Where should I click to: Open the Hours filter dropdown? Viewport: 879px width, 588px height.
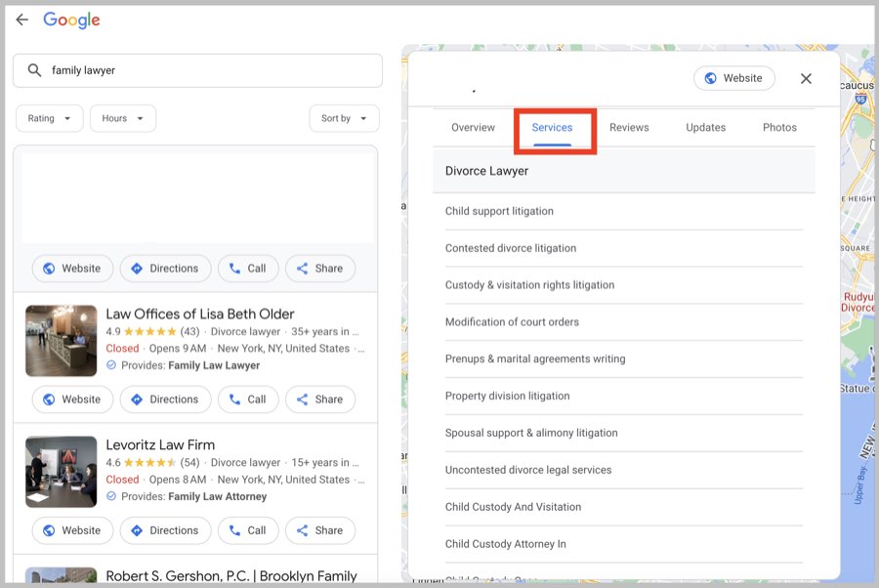123,118
